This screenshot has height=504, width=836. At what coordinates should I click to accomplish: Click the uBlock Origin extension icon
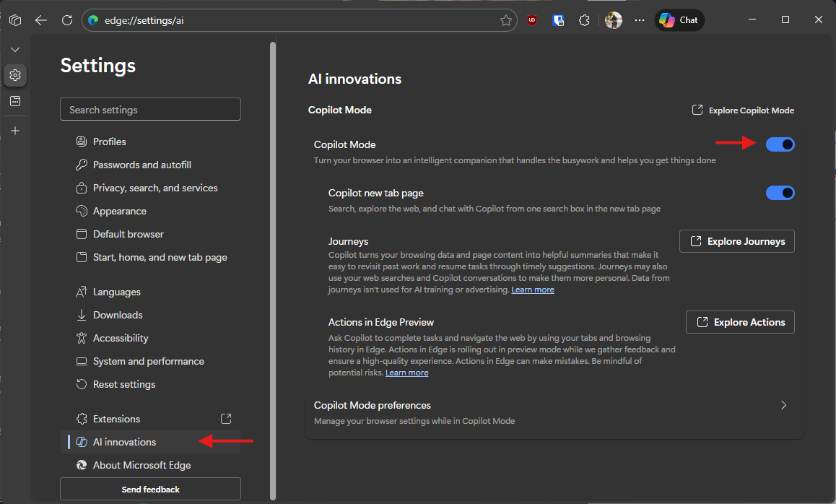532,20
